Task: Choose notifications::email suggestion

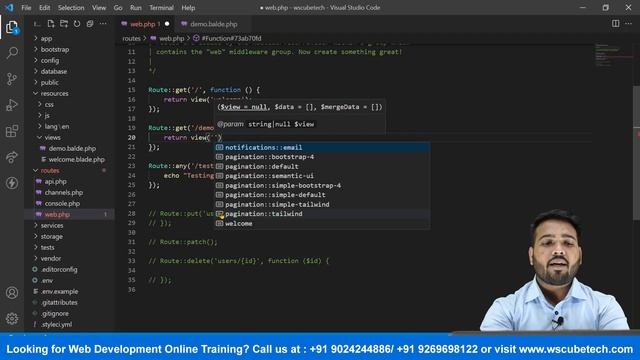Action: pos(322,147)
